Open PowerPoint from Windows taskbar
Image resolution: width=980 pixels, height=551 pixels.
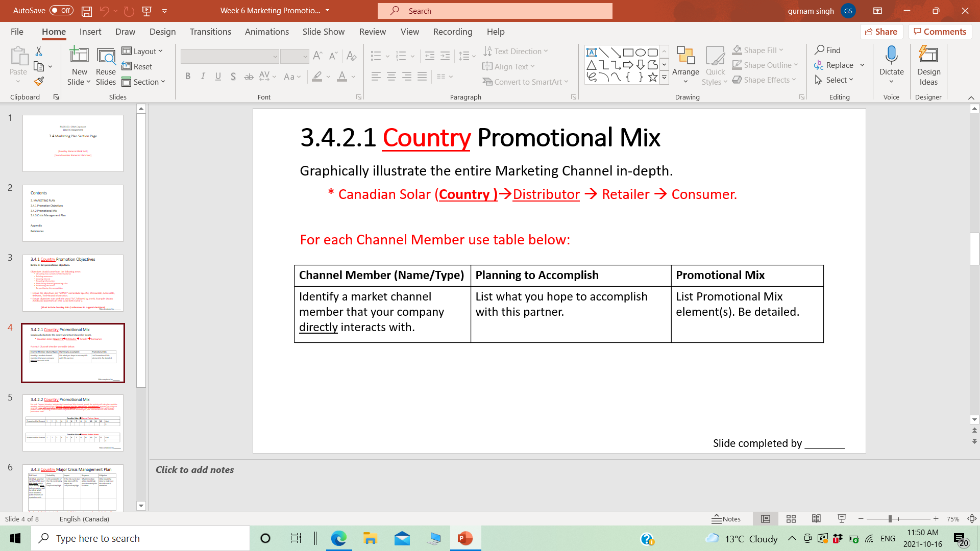[465, 538]
